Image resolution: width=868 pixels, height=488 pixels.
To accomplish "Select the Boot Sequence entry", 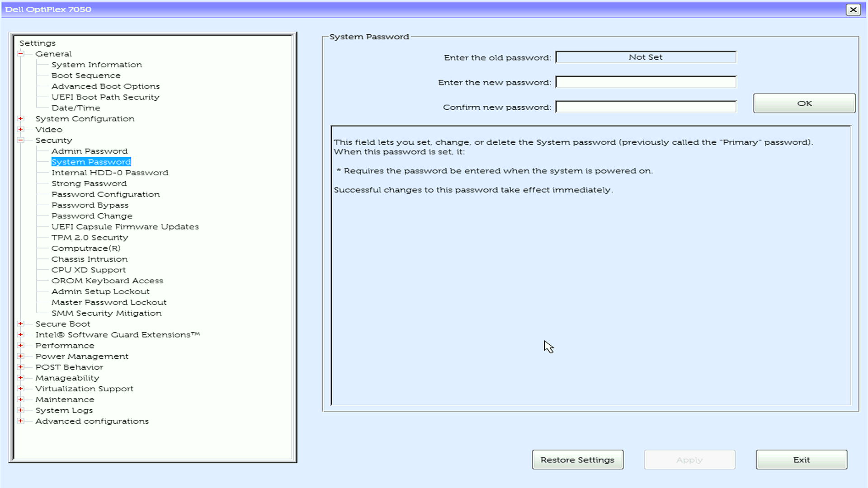I will [x=86, y=75].
